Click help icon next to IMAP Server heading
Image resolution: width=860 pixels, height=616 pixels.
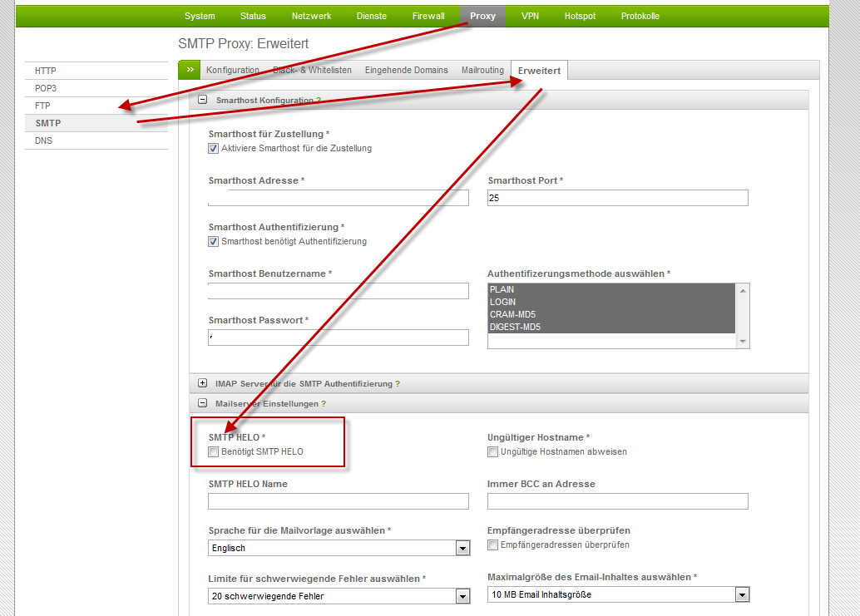point(398,384)
